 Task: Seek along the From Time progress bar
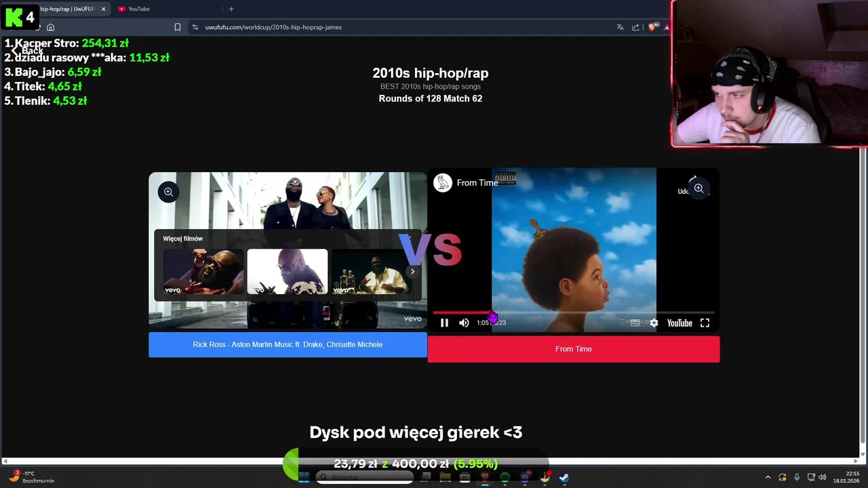[573, 312]
